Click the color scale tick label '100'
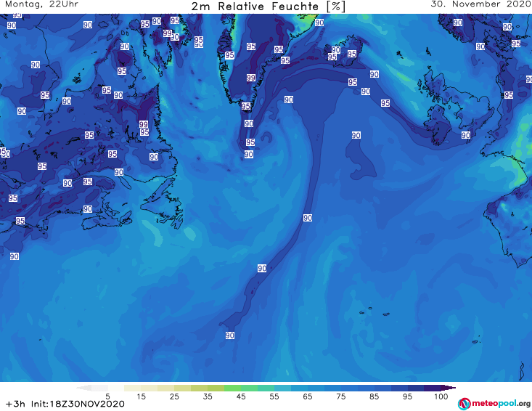532x411 pixels. [441, 396]
